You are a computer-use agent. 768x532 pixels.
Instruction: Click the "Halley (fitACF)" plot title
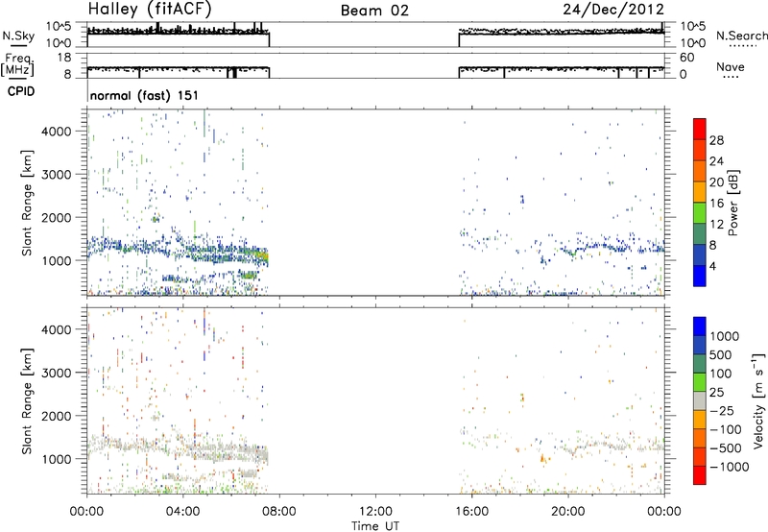[150, 10]
